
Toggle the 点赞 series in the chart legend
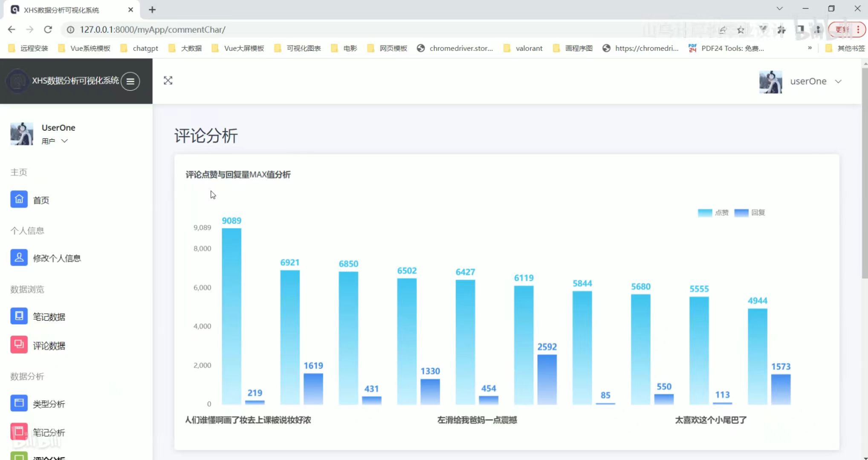pos(713,213)
